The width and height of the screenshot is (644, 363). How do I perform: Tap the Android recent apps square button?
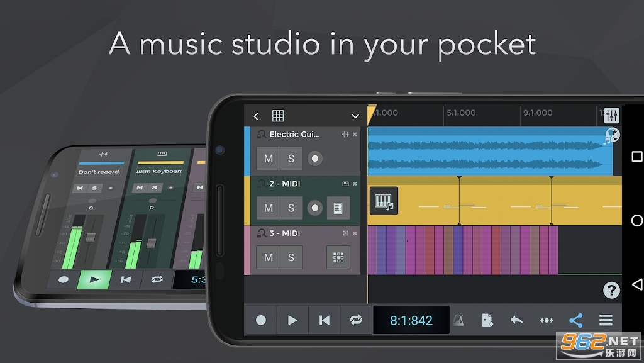point(636,157)
